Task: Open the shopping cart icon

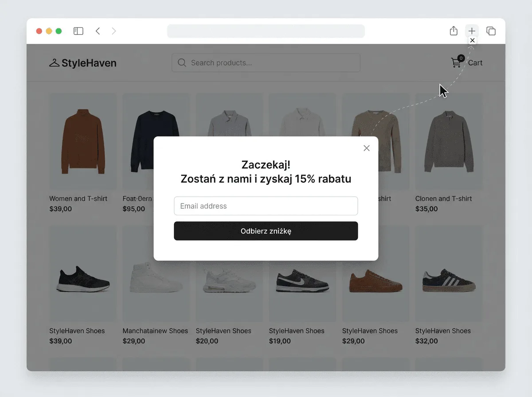Action: [457, 62]
